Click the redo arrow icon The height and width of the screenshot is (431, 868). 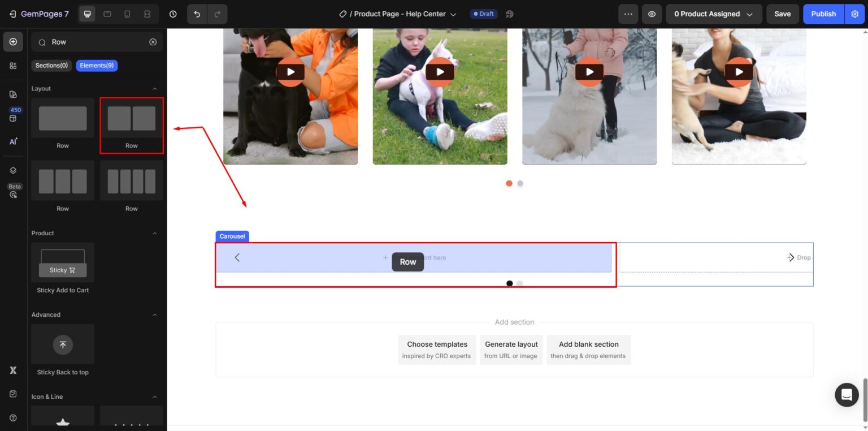click(218, 14)
